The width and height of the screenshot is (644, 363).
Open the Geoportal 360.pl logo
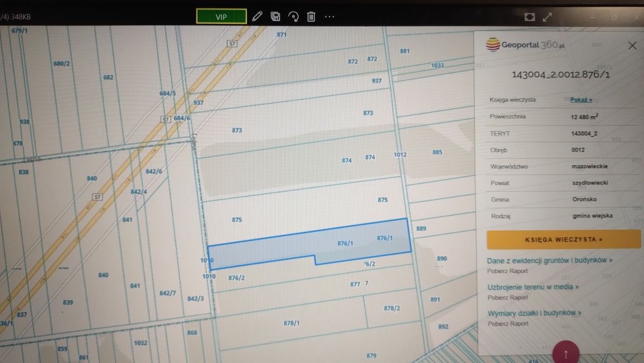point(525,44)
